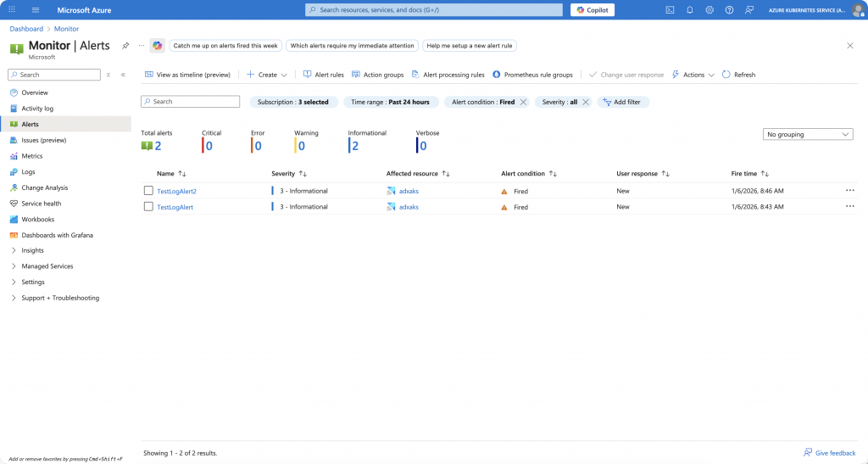
Task: Sort by Severity column arrows
Action: tap(303, 173)
